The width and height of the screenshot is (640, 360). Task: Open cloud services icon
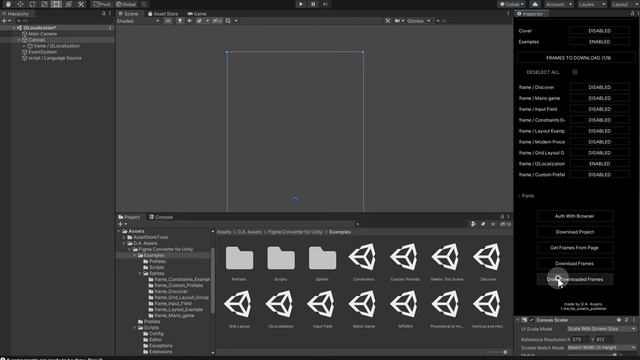(535, 4)
